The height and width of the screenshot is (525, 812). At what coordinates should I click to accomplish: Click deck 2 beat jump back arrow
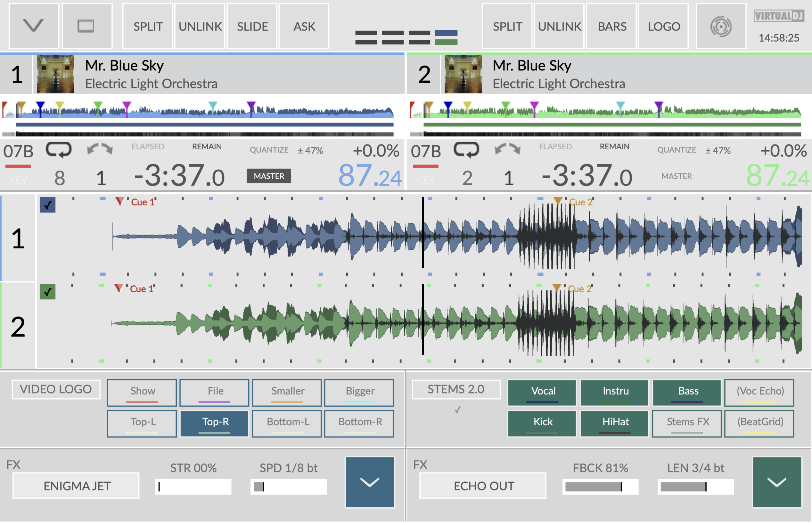point(500,149)
